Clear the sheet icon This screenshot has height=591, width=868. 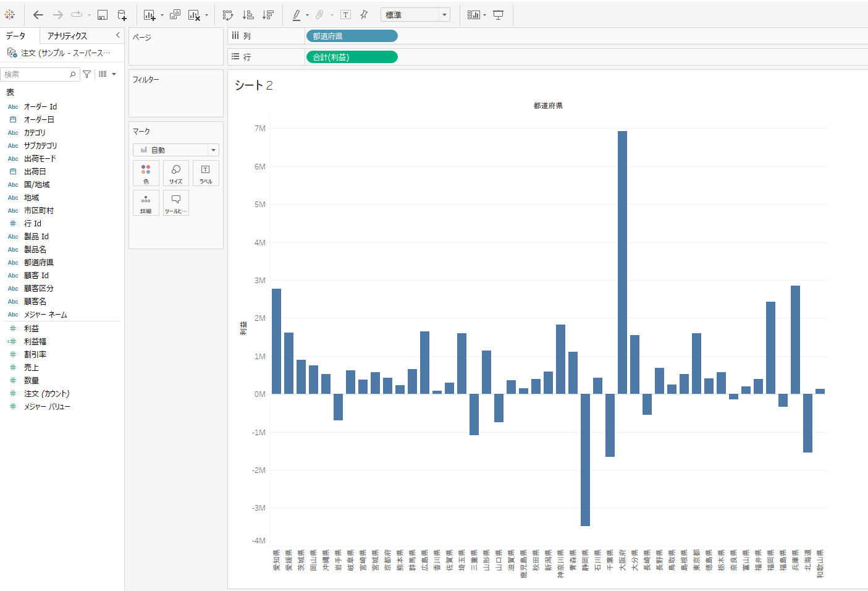click(194, 15)
